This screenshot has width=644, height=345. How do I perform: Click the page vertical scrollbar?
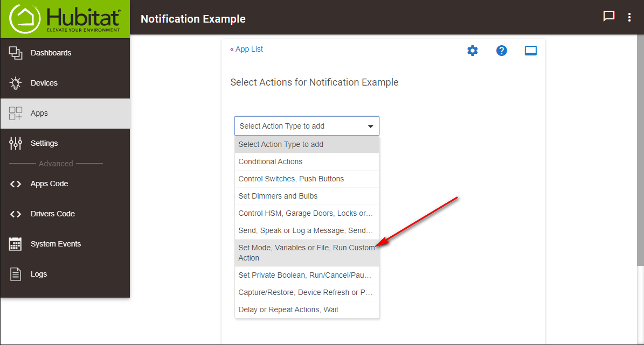(x=640, y=150)
